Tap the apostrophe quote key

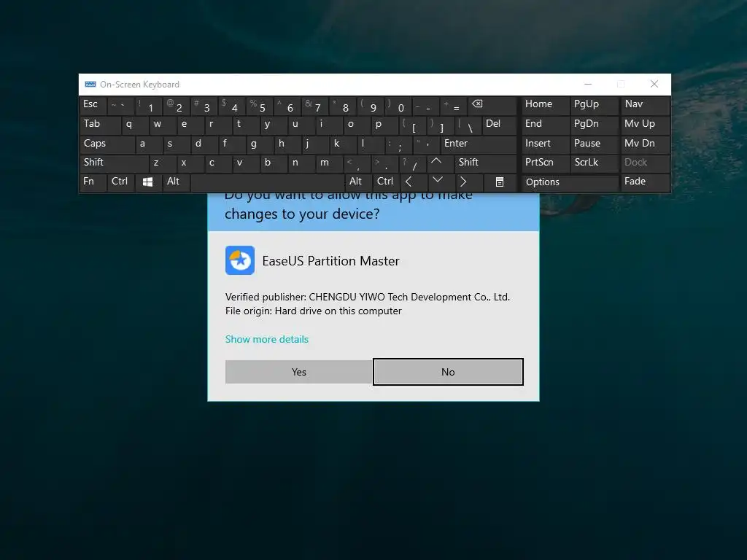tap(426, 144)
